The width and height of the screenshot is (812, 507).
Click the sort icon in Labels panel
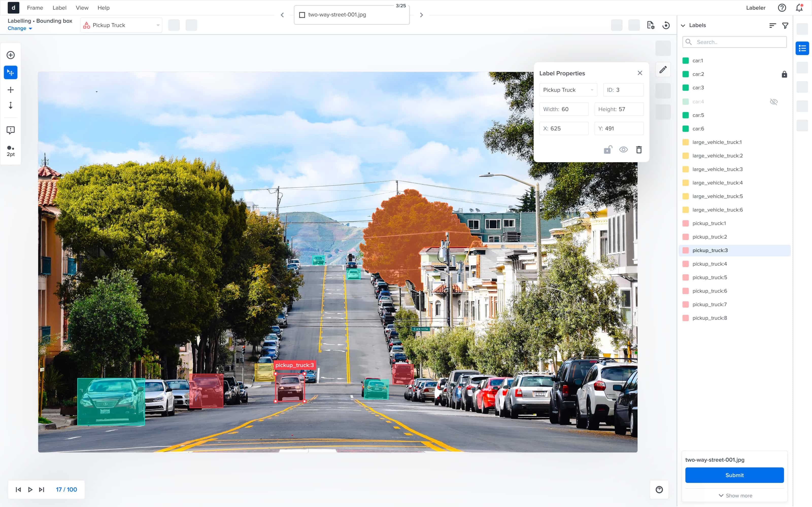(x=772, y=25)
